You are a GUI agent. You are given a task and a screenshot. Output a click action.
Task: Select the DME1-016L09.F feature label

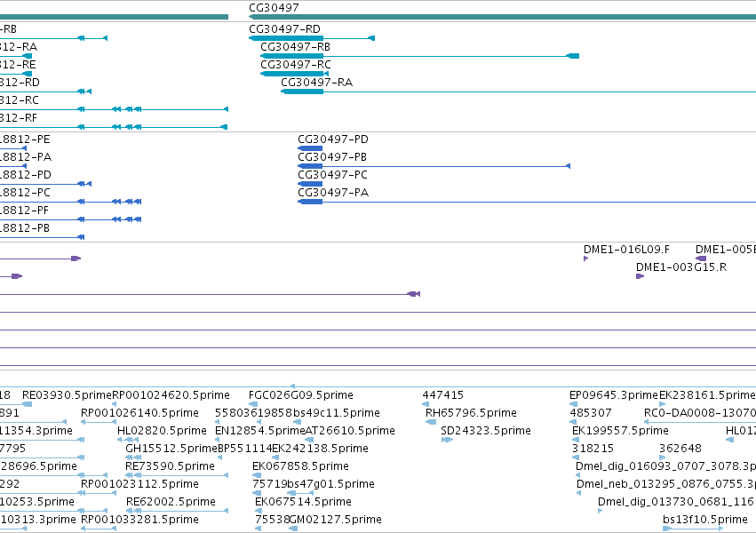(627, 250)
